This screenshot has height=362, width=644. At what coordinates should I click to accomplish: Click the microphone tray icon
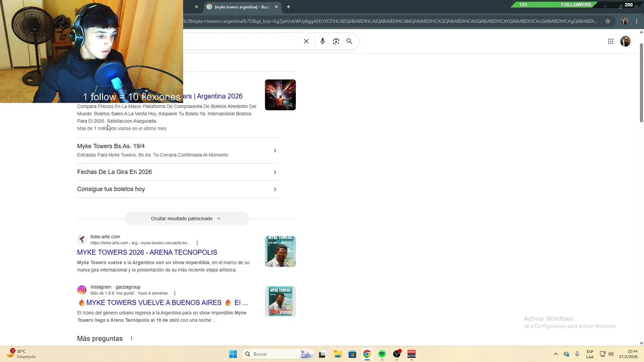point(577,354)
